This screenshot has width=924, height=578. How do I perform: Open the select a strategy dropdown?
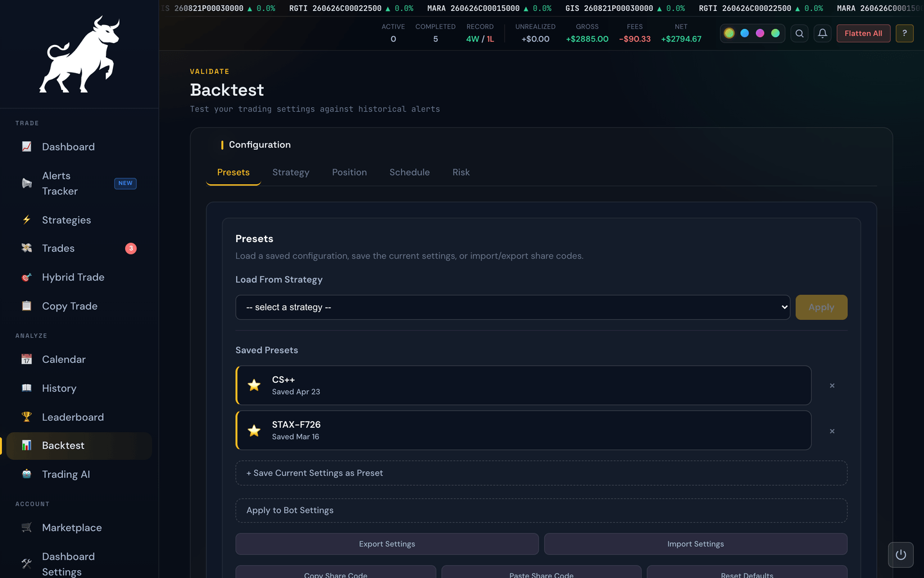pos(513,307)
